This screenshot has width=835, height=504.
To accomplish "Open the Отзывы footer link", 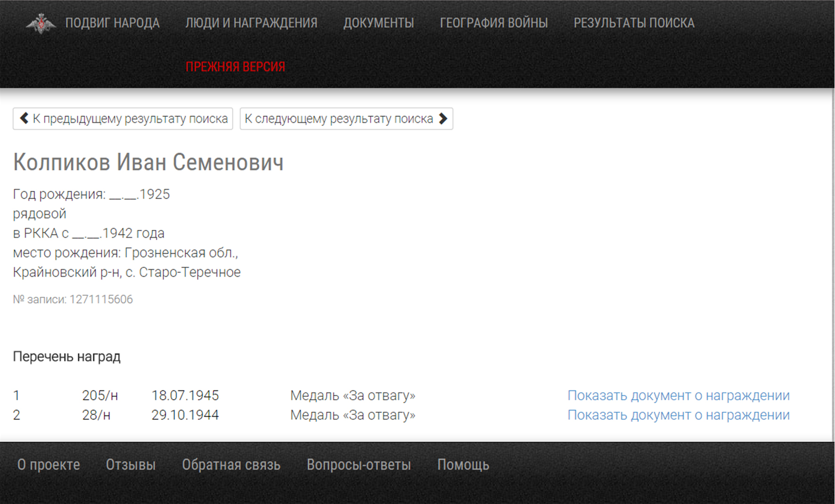I will (131, 465).
